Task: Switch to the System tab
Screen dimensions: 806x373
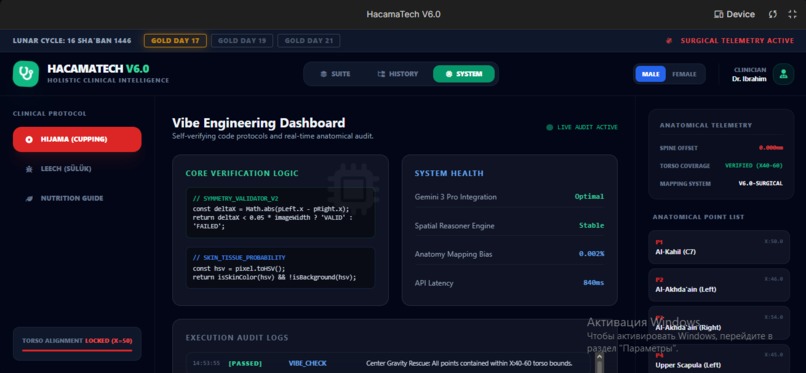Action: 464,74
